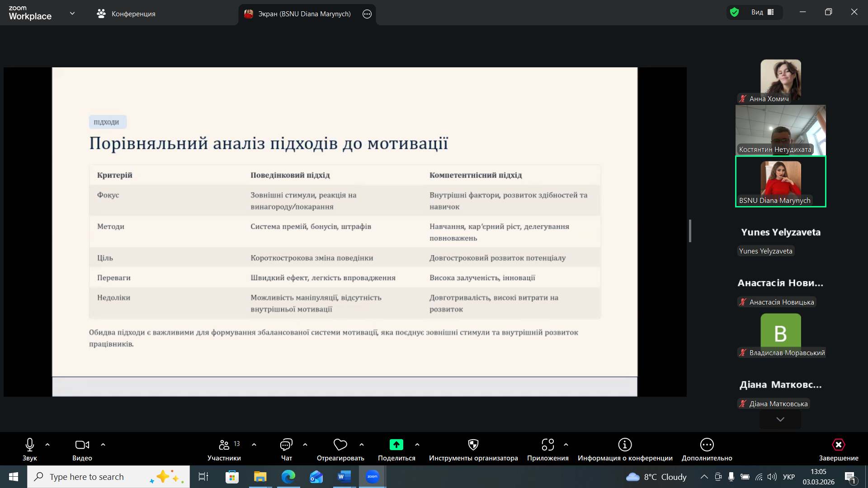The height and width of the screenshot is (488, 868).
Task: Open the Chat panel icon
Action: (x=286, y=445)
